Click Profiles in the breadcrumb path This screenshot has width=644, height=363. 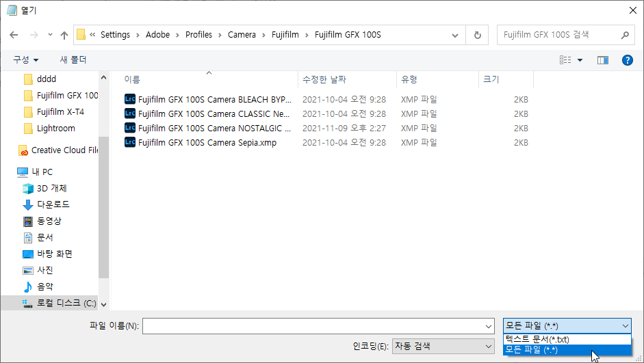(198, 35)
